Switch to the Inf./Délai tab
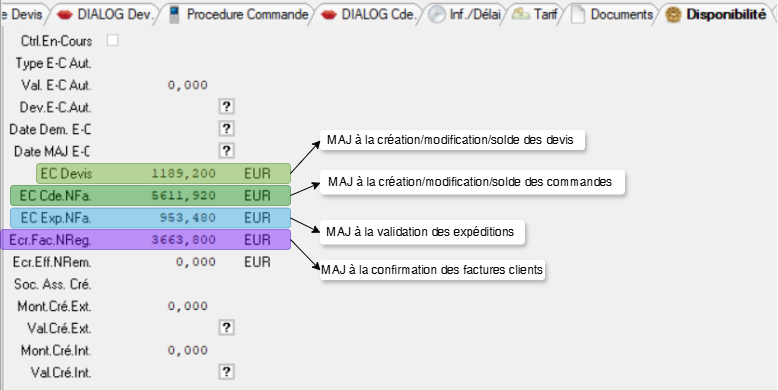This screenshot has height=390, width=778. [x=464, y=14]
